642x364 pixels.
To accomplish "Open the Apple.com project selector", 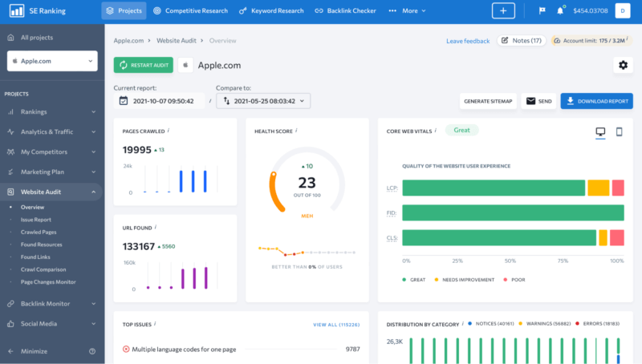I will pyautogui.click(x=52, y=61).
